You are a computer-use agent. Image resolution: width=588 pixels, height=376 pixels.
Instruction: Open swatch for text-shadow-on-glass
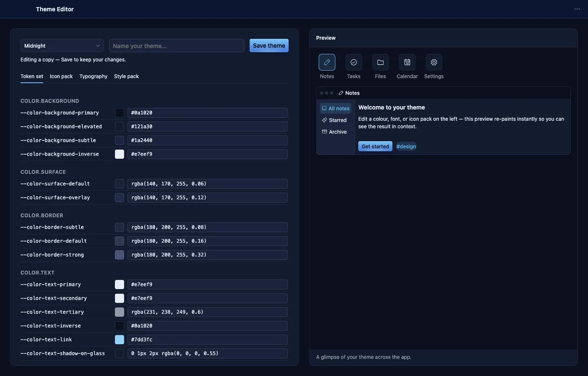120,353
